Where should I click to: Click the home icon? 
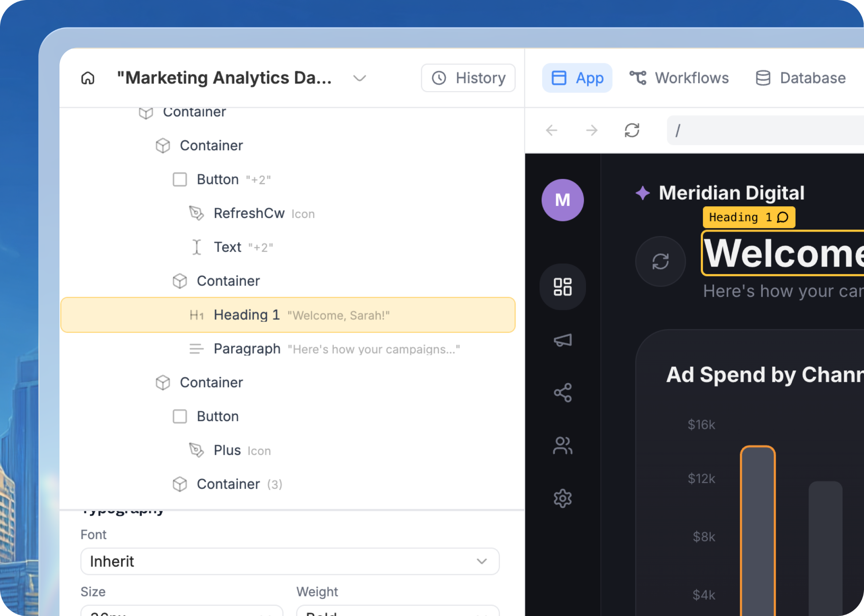(88, 78)
